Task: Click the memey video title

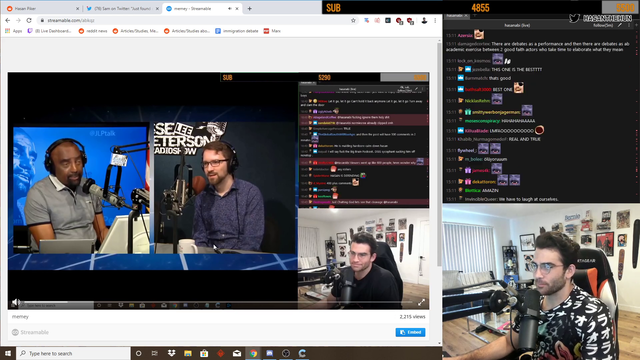Action: point(20,317)
